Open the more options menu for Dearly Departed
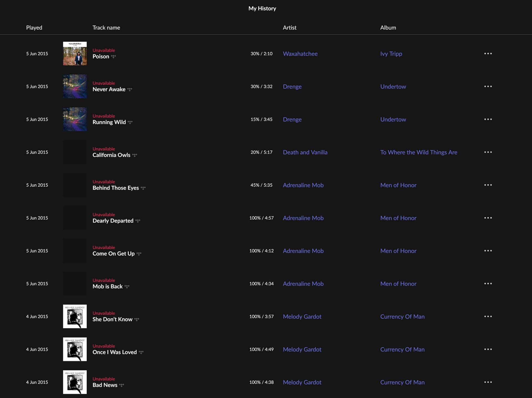 coord(488,218)
